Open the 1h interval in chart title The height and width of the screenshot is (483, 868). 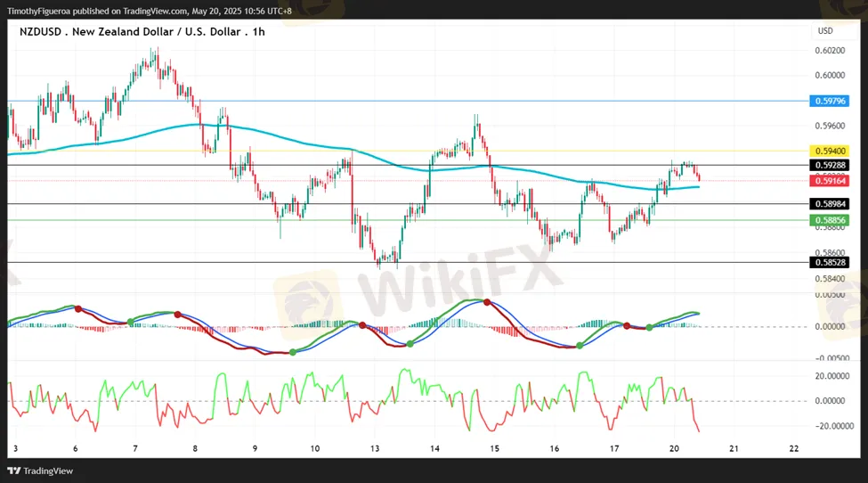[x=260, y=31]
